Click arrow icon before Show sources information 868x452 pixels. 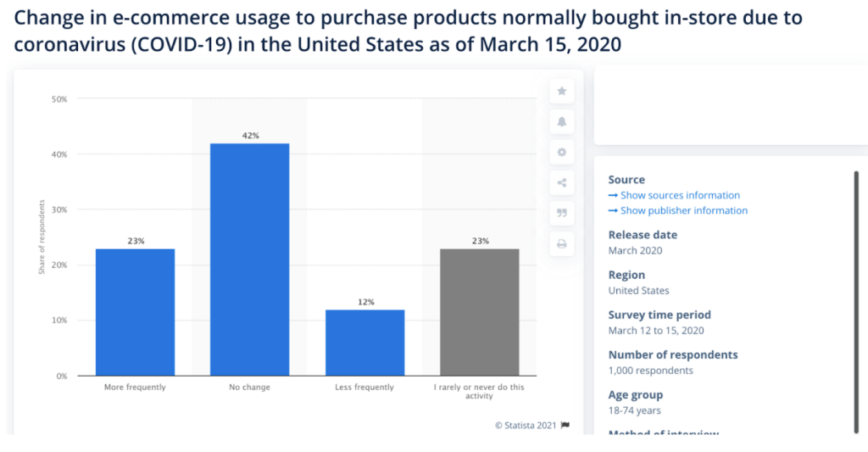tap(613, 196)
